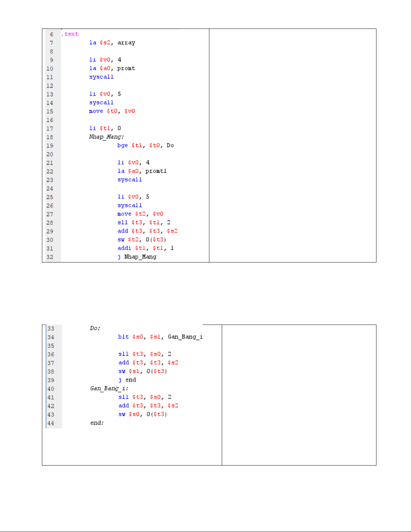Select 'la $s2, array' instruction on line 7
The width and height of the screenshot is (411, 532).
(x=112, y=43)
